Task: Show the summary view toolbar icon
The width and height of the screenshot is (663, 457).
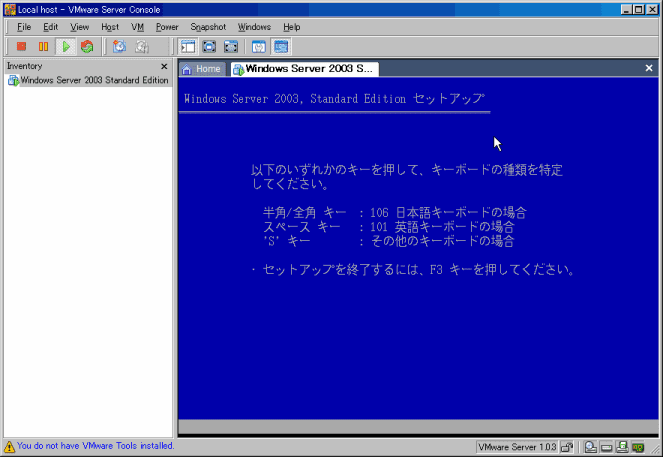Action: (259, 47)
